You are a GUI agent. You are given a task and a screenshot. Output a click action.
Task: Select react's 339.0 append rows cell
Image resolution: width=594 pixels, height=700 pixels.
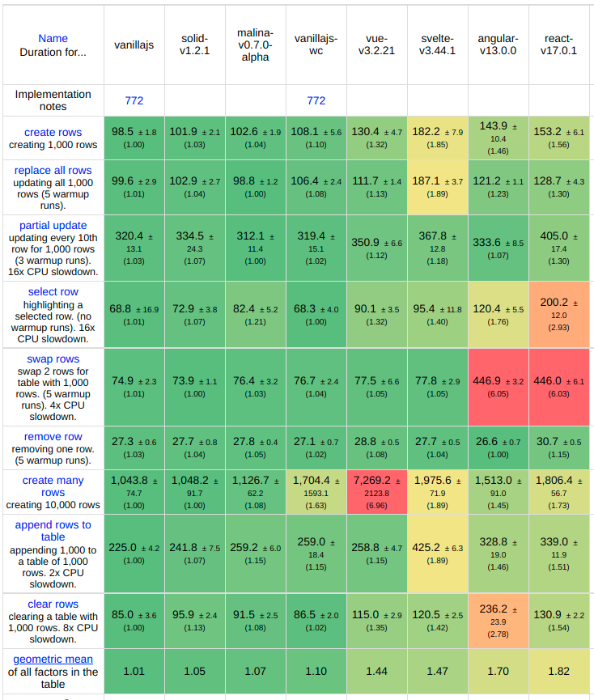tap(558, 554)
